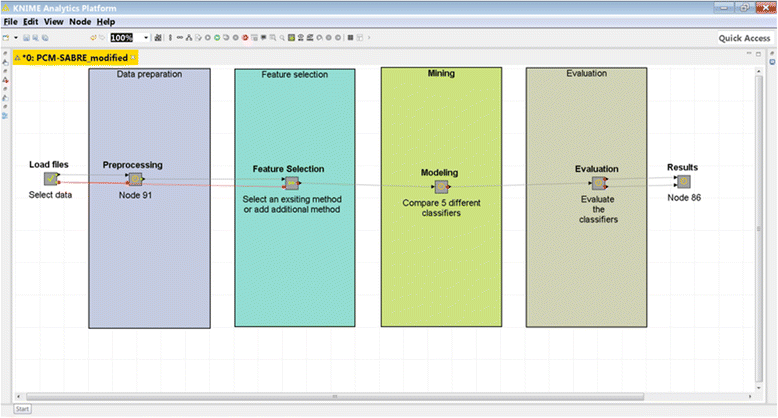
Task: Click the Save icon in toolbar
Action: tap(26, 38)
